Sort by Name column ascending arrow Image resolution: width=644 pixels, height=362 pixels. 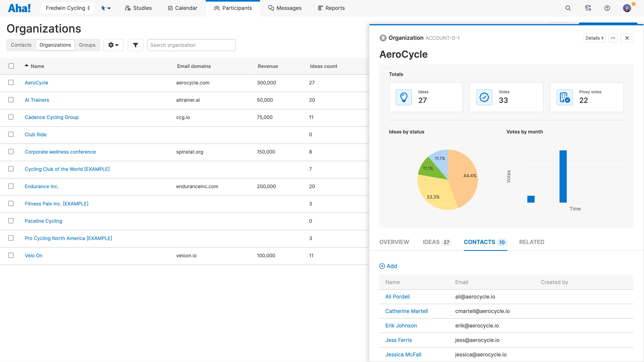27,66
